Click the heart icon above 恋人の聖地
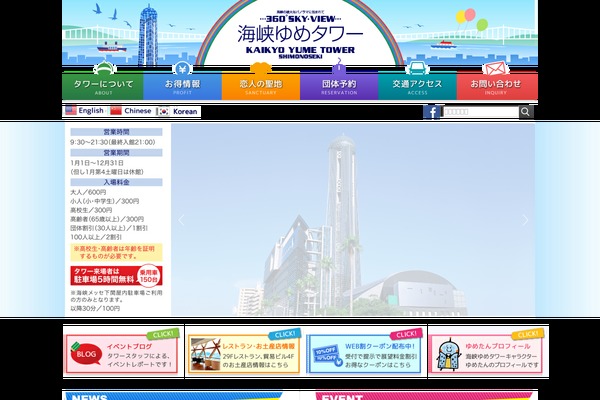The width and height of the screenshot is (600, 400). [261, 68]
